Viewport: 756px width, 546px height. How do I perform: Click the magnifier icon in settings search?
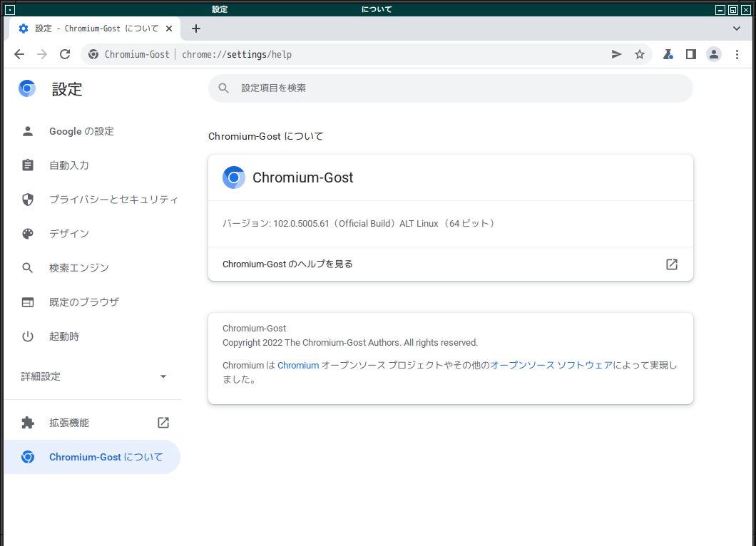click(223, 88)
